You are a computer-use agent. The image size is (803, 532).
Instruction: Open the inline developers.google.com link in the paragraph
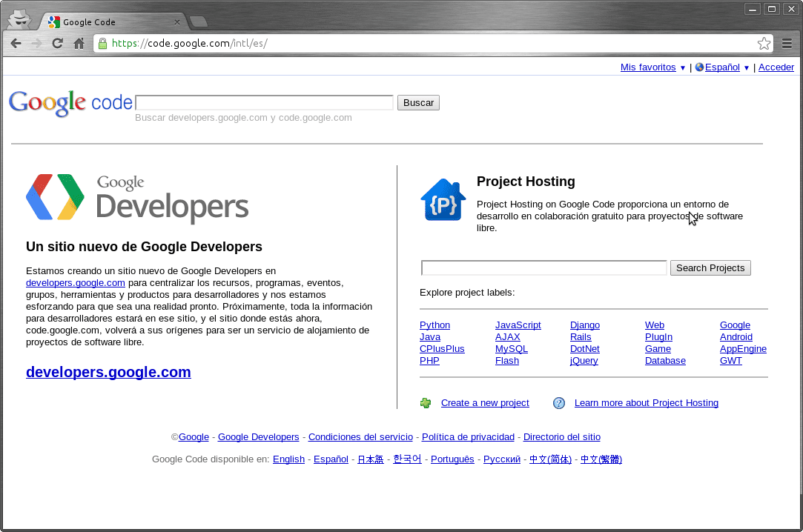point(76,283)
